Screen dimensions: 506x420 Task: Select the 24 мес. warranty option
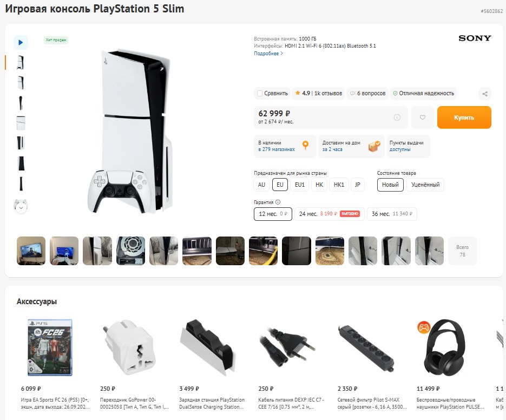point(329,214)
